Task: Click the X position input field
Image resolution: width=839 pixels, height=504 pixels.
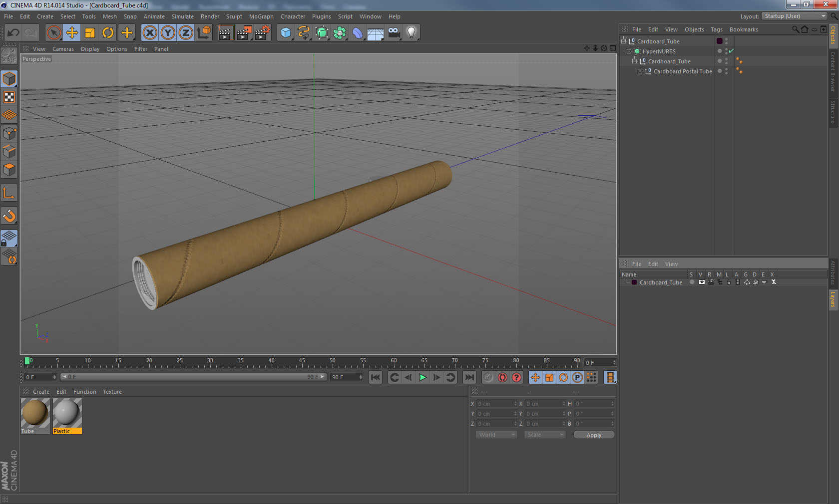Action: 496,404
